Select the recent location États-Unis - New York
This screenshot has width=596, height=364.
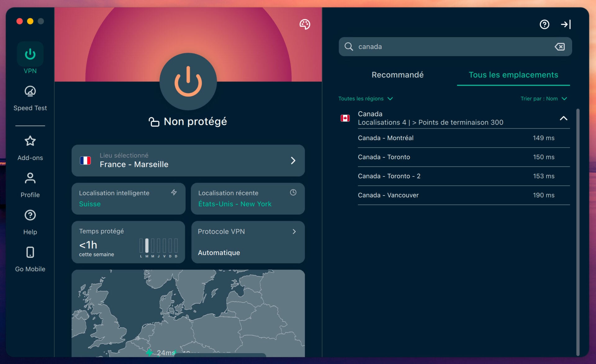coord(247,198)
